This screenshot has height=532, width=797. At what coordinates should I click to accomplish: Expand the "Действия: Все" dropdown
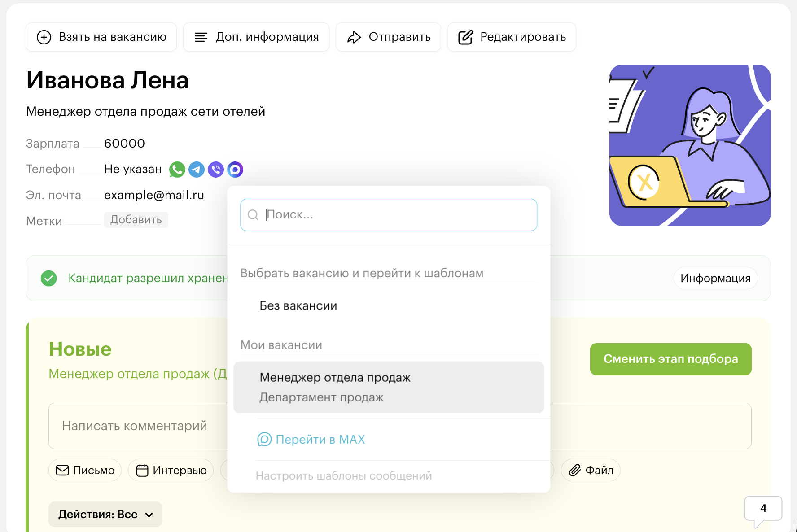[x=105, y=514]
